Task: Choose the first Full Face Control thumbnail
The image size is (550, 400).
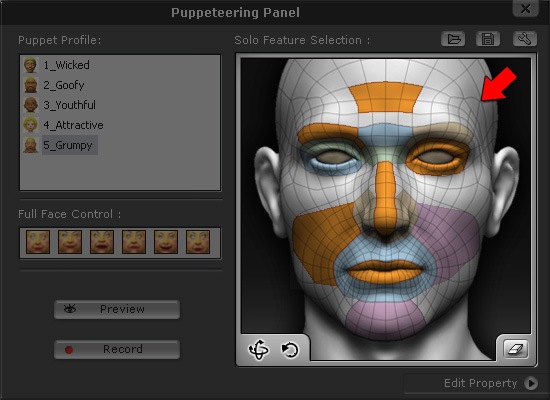Action: pyautogui.click(x=38, y=242)
